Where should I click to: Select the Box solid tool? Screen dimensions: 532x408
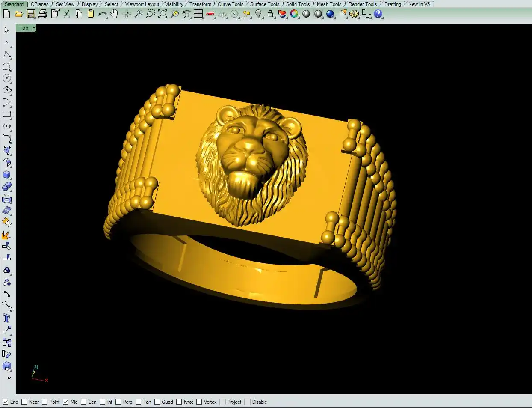tap(7, 175)
